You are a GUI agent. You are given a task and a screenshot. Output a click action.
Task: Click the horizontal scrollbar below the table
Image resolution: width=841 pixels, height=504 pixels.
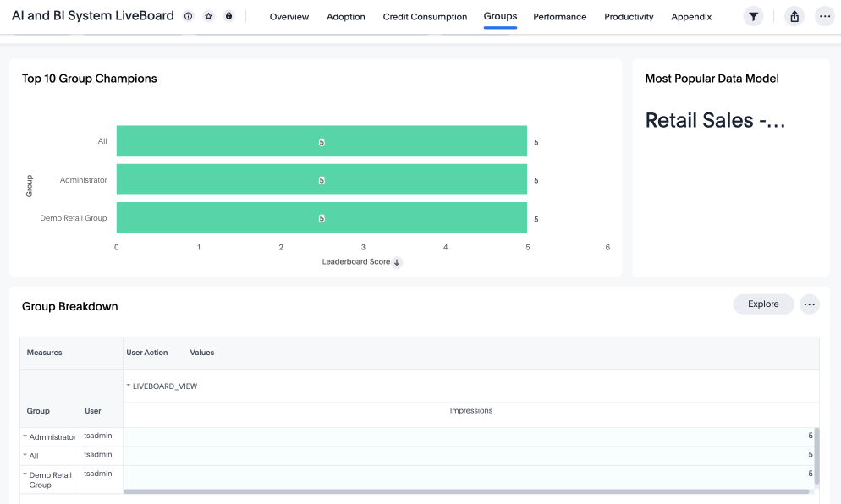pos(465,493)
